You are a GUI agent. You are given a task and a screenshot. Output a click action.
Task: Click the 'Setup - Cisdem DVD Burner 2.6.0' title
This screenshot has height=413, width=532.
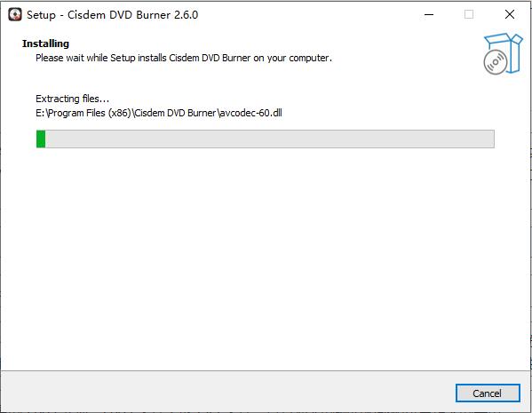(112, 15)
